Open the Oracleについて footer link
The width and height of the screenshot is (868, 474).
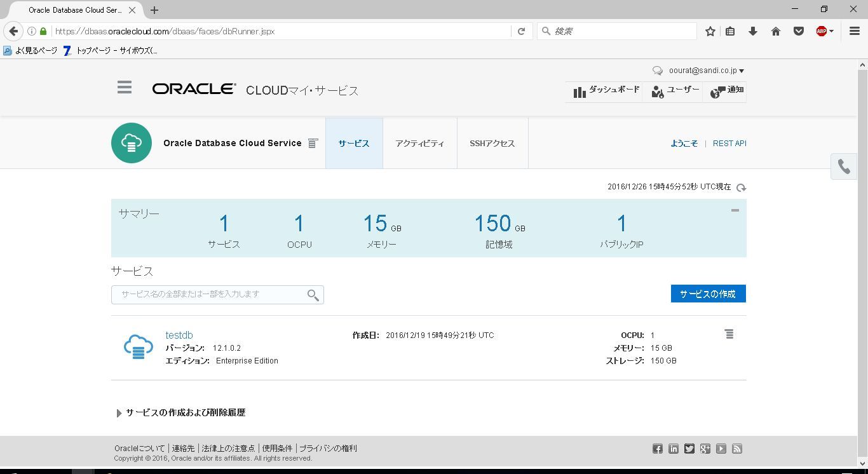(140, 449)
